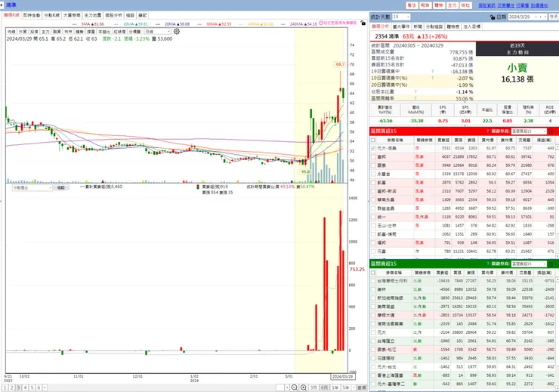The height and width of the screenshot is (392, 559).
Task: Zoom in the chart with the plus magnifier
Action: pyautogui.click(x=304, y=387)
